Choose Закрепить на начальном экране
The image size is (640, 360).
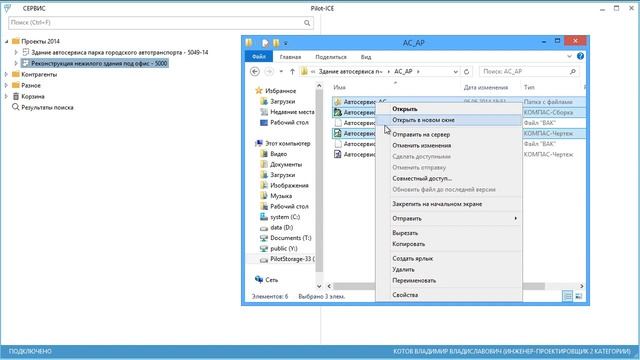tap(449, 204)
